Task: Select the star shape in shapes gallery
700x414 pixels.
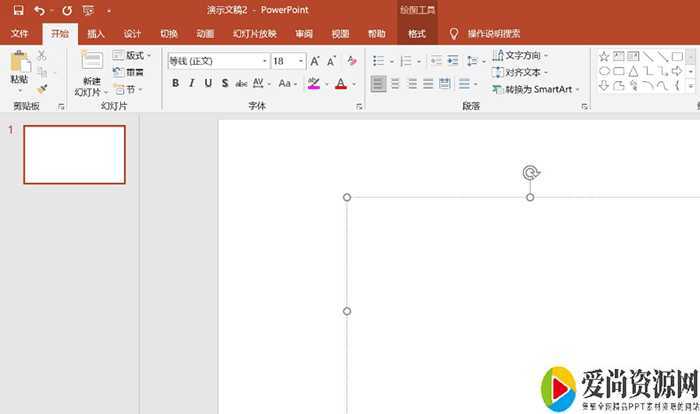Action: coord(604,56)
